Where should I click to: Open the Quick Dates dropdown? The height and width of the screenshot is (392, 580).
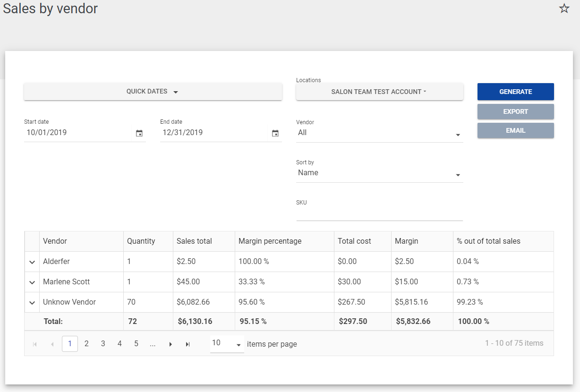(153, 92)
